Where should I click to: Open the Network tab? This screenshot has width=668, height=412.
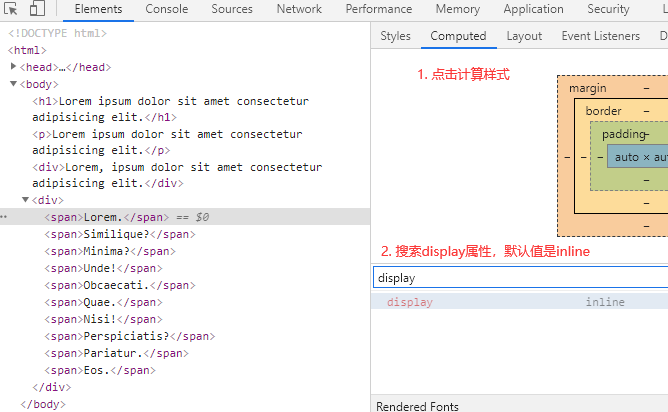[299, 9]
